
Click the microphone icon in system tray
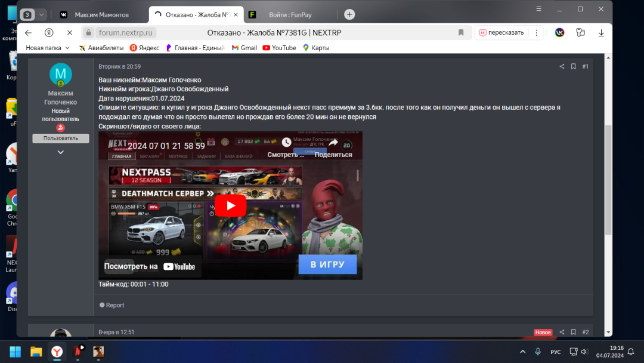(538, 352)
